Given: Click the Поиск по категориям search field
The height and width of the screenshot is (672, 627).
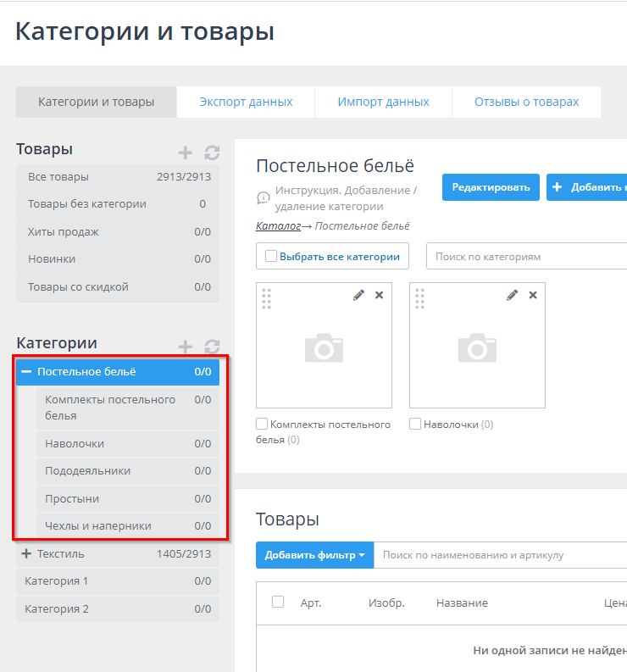Looking at the screenshot, I should 525,256.
